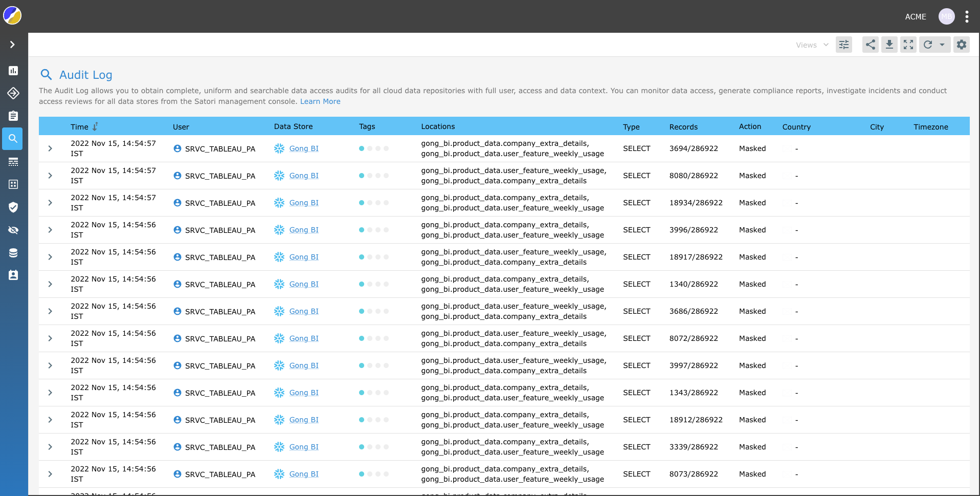
Task: Open the crossed-out eye masking sidebar icon
Action: 13,230
